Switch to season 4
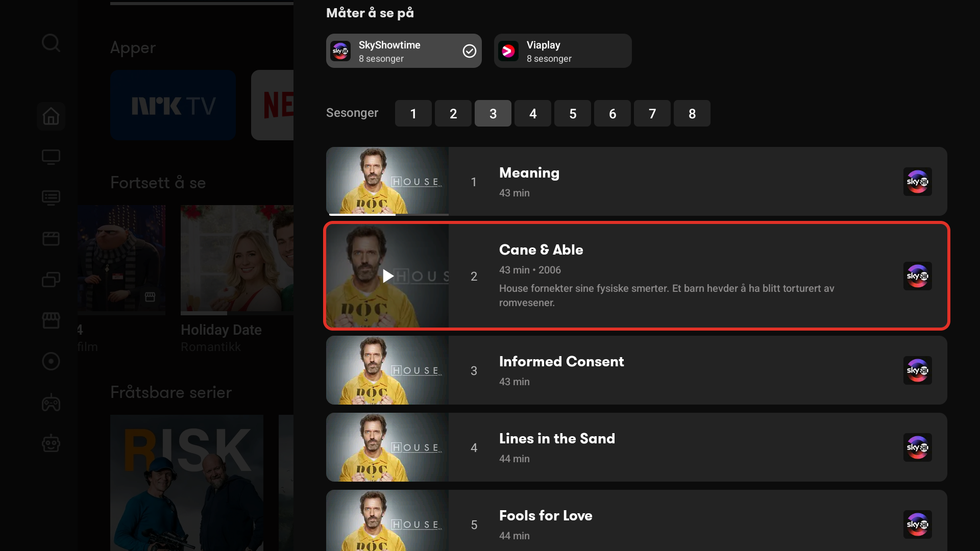Image resolution: width=980 pixels, height=551 pixels. (x=533, y=113)
